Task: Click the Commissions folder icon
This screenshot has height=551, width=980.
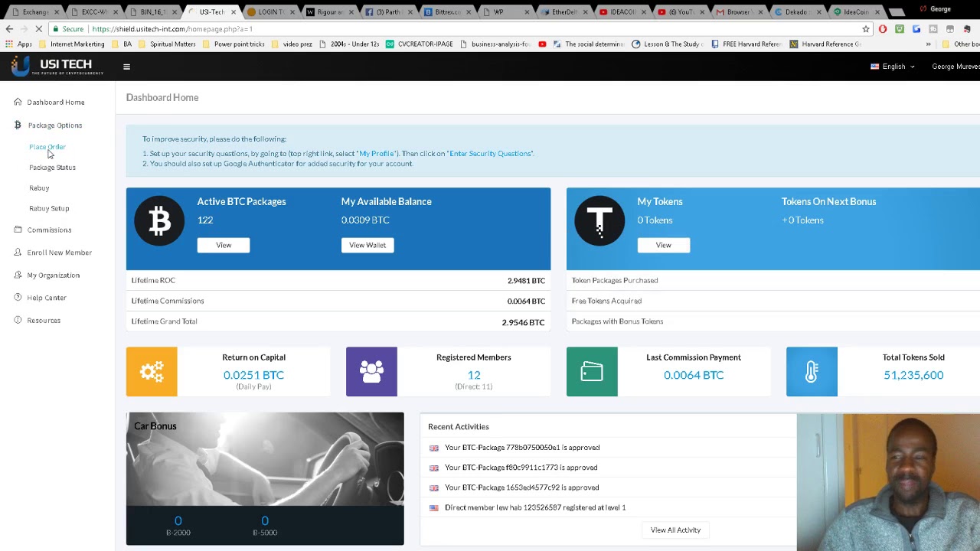Action: click(x=18, y=230)
